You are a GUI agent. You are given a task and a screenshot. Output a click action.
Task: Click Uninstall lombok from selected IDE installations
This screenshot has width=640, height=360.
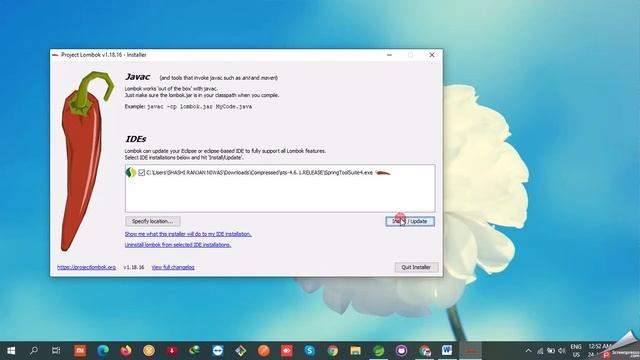(178, 245)
